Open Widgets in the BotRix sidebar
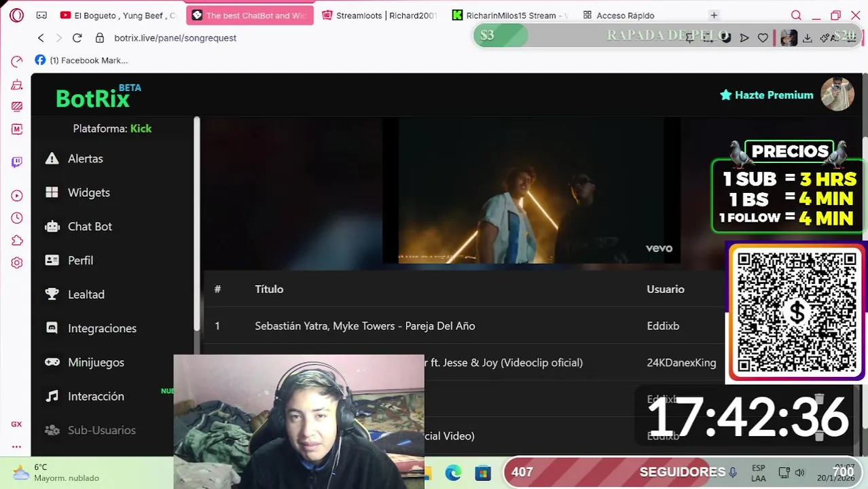This screenshot has width=868, height=489. tap(89, 193)
